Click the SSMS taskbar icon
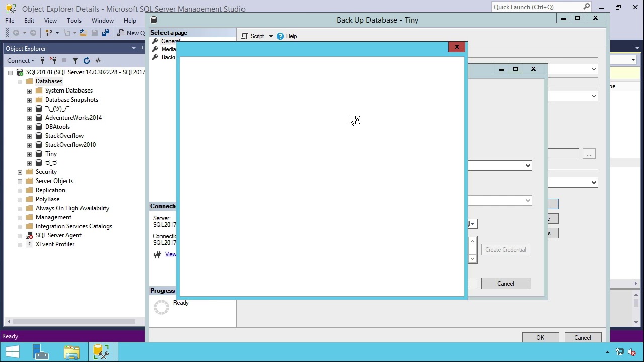Screen dimensions: 644x362 click(x=101, y=352)
